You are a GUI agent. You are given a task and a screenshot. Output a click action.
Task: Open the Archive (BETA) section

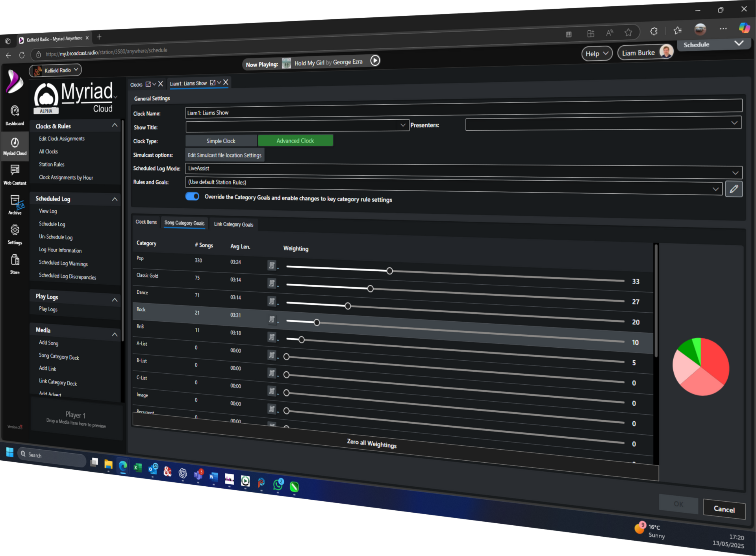coord(15,204)
